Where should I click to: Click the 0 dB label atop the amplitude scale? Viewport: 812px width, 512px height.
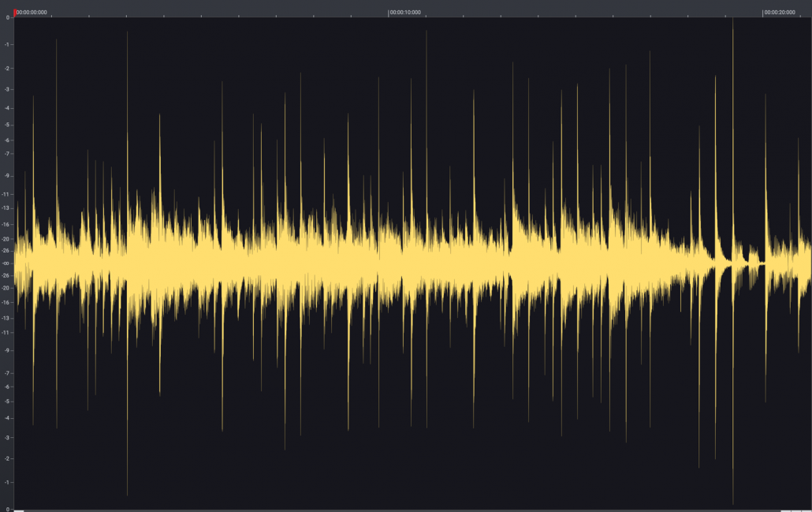tap(6, 17)
